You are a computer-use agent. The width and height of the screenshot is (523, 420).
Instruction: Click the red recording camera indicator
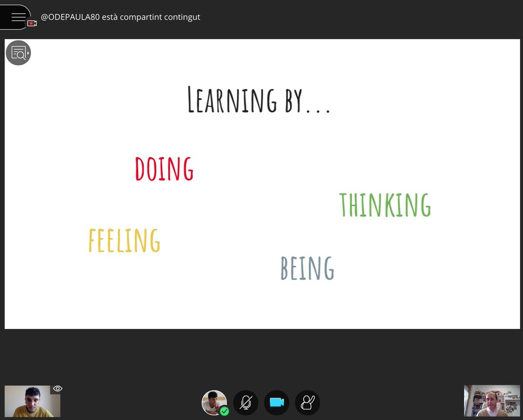click(32, 23)
